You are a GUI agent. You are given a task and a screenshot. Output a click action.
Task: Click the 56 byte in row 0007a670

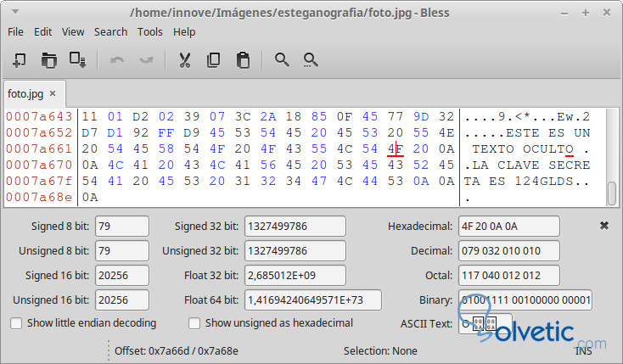coord(268,165)
